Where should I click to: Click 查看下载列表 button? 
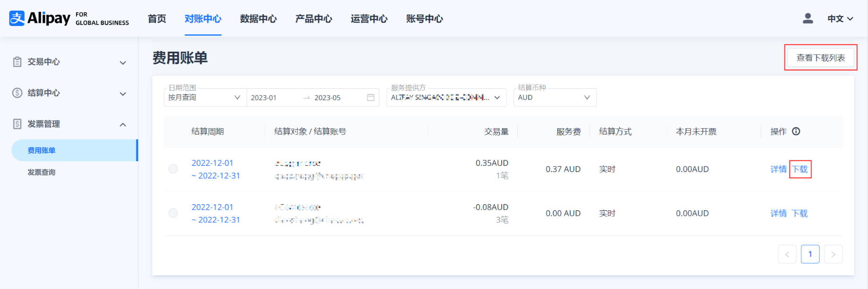point(820,58)
